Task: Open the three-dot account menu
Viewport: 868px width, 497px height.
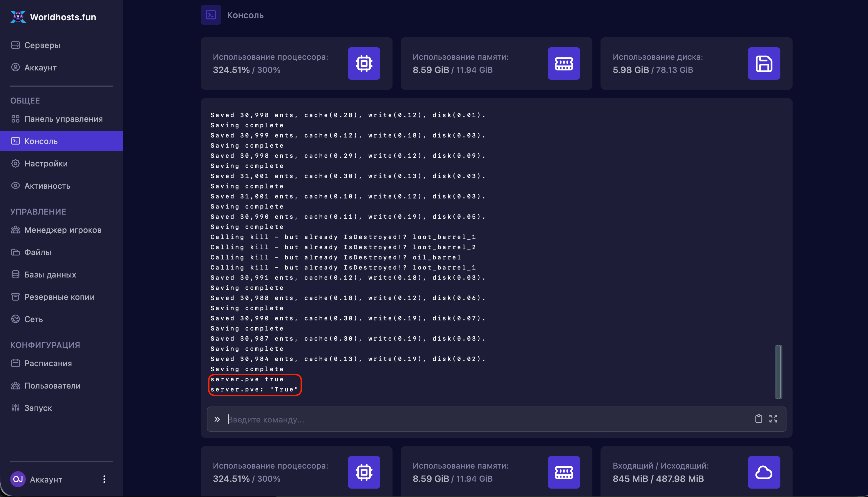Action: 104,479
